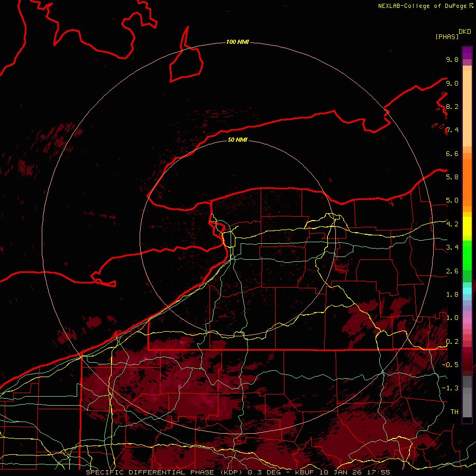Screen dimensions: 476x476
Task: Pick the yellow band of the color bar
Action: coord(467,226)
